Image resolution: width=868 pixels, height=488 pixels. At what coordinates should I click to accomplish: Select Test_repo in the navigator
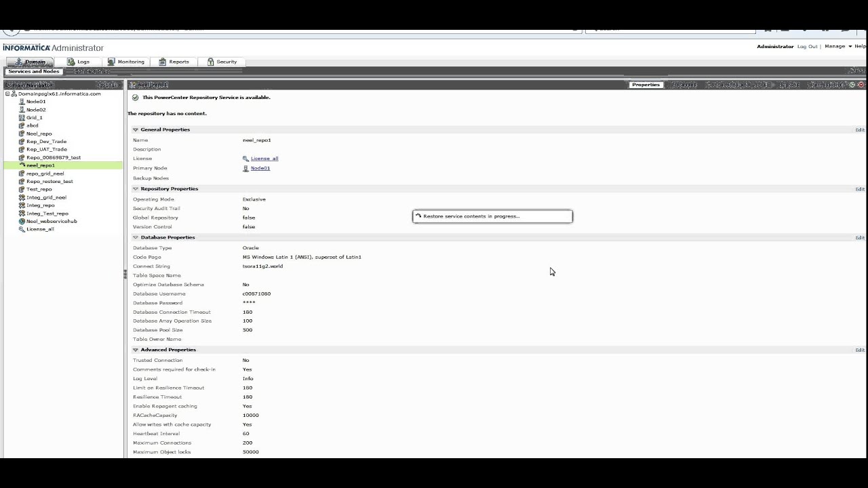pos(39,189)
